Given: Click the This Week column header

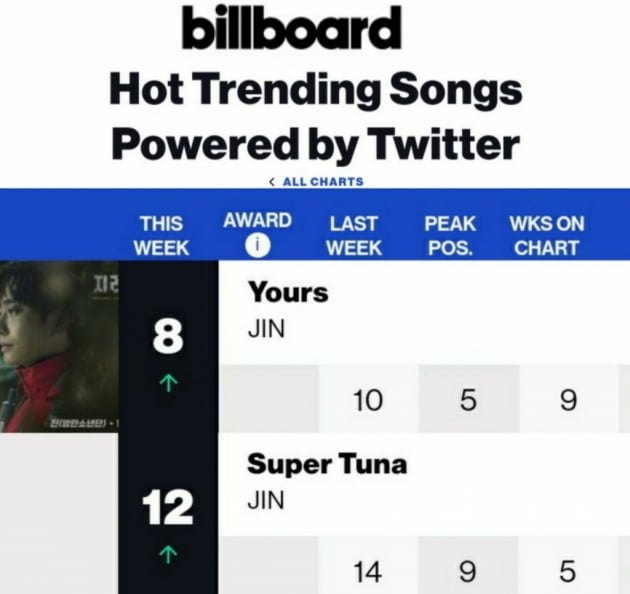Looking at the screenshot, I should tap(161, 236).
